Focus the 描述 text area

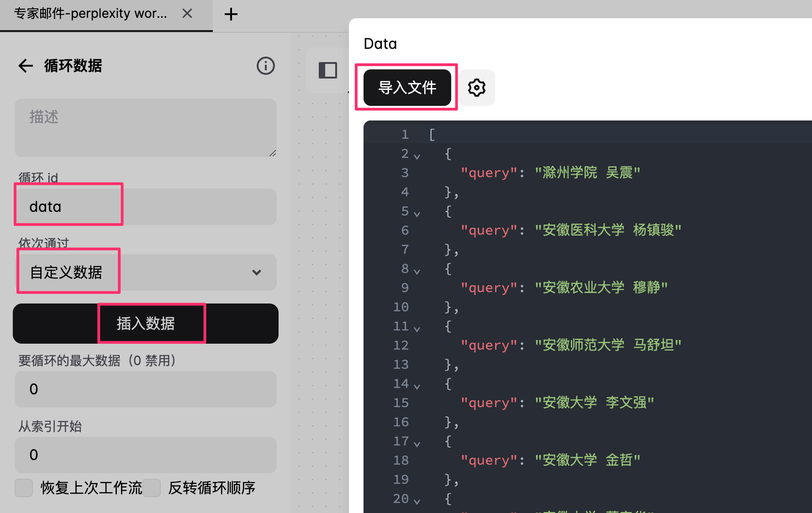click(x=146, y=128)
